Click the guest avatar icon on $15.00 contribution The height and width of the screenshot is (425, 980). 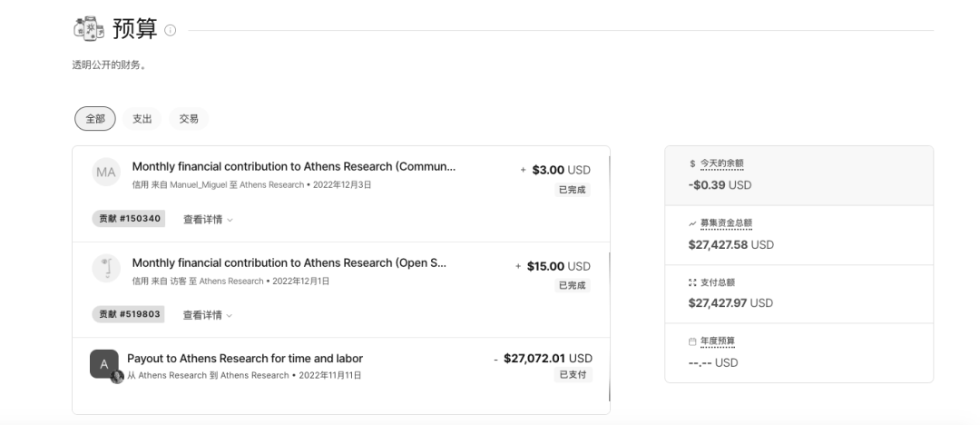pos(106,269)
